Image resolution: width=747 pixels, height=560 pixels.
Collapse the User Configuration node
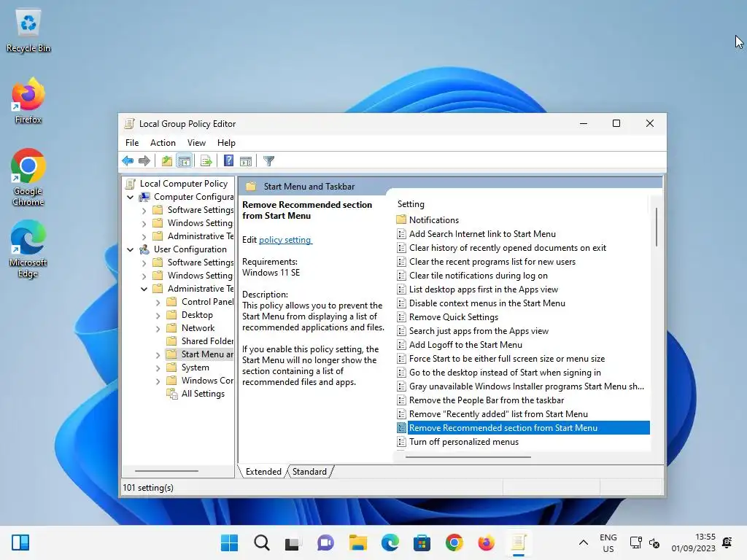pyautogui.click(x=130, y=249)
